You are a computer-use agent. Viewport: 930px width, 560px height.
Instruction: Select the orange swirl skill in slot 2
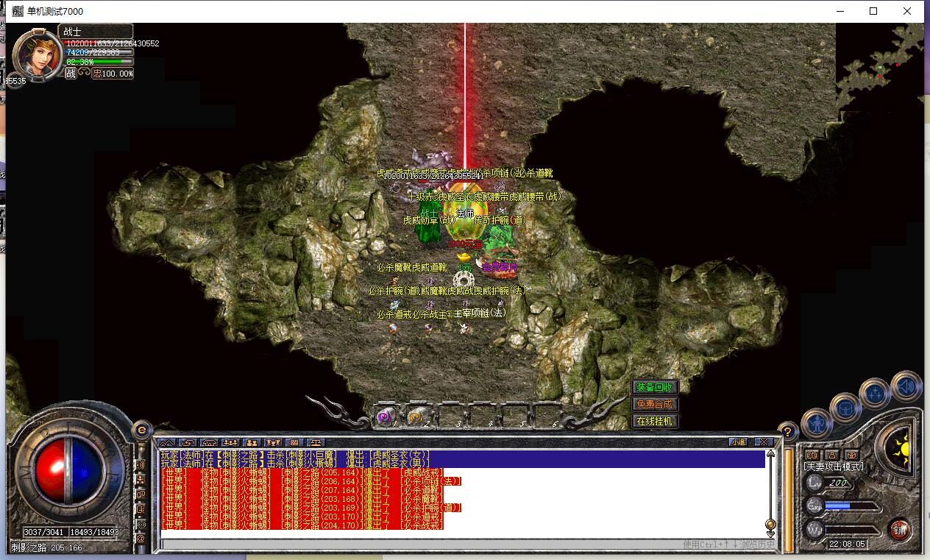coord(416,417)
